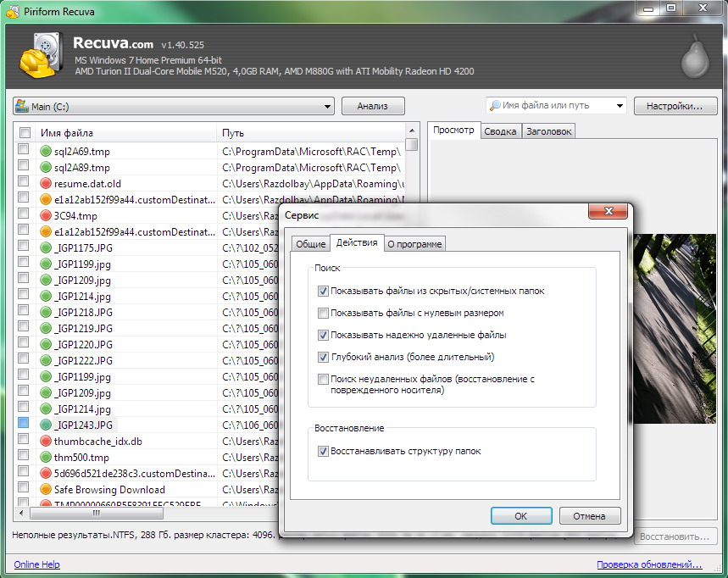728x578 pixels.
Task: Click the vertical scrollbar thumb of file list
Action: (x=411, y=144)
